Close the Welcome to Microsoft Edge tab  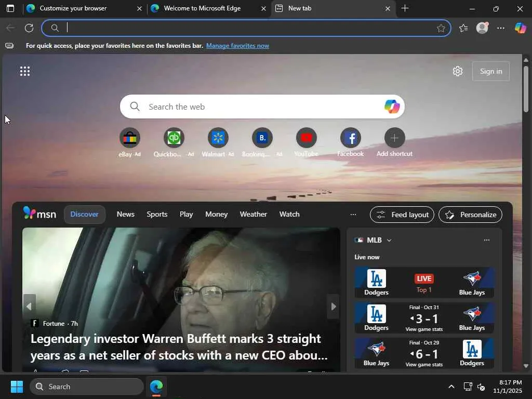click(x=263, y=8)
